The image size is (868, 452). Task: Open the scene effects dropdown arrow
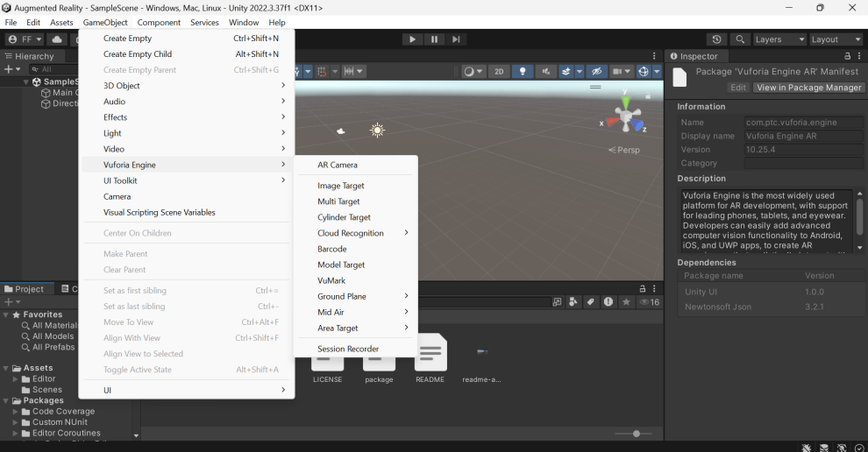tap(579, 71)
